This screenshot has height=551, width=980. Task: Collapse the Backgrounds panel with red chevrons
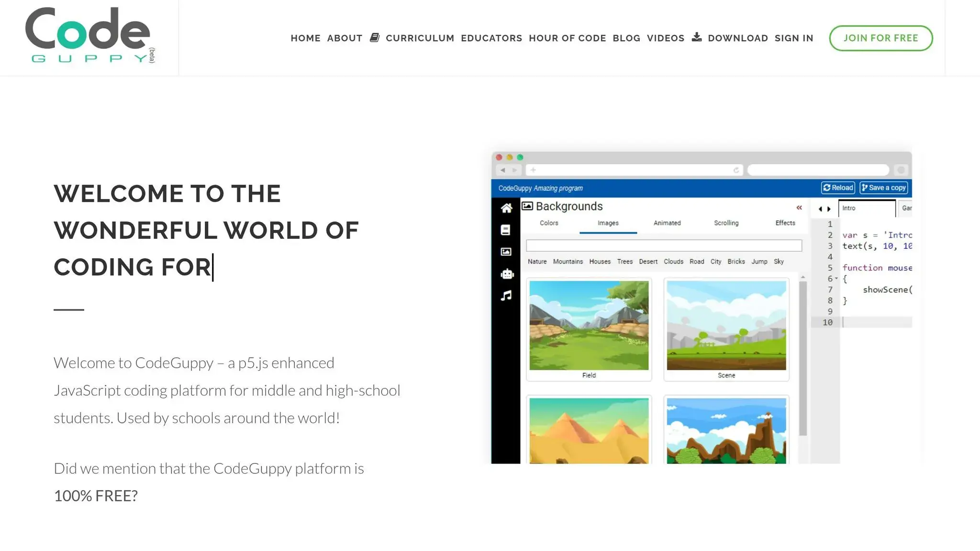(799, 208)
